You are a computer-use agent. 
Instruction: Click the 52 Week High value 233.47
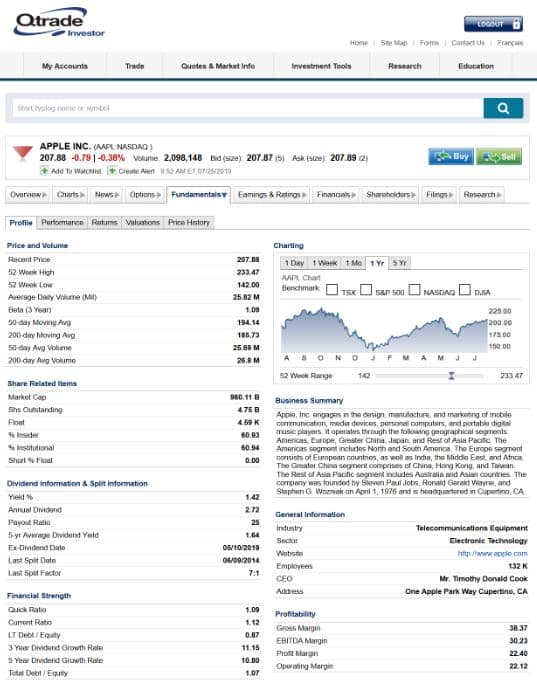pyautogui.click(x=248, y=272)
